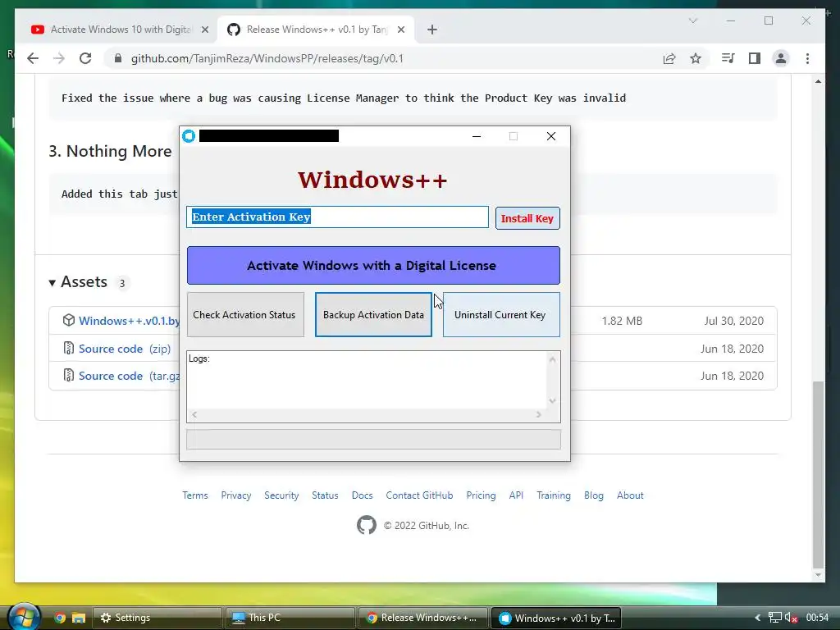Open the Windows Start orb
Image resolution: width=840 pixels, height=630 pixels.
[x=22, y=616]
